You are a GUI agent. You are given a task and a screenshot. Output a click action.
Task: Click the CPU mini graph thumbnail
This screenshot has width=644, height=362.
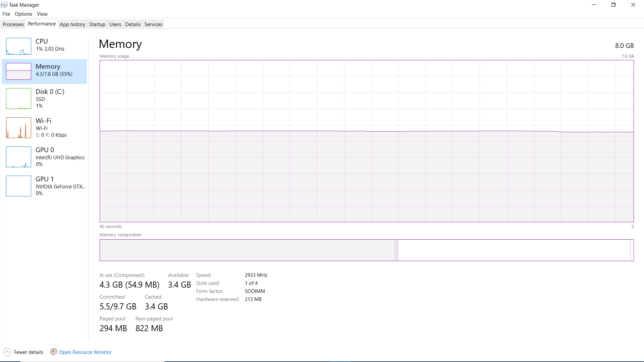(x=18, y=46)
